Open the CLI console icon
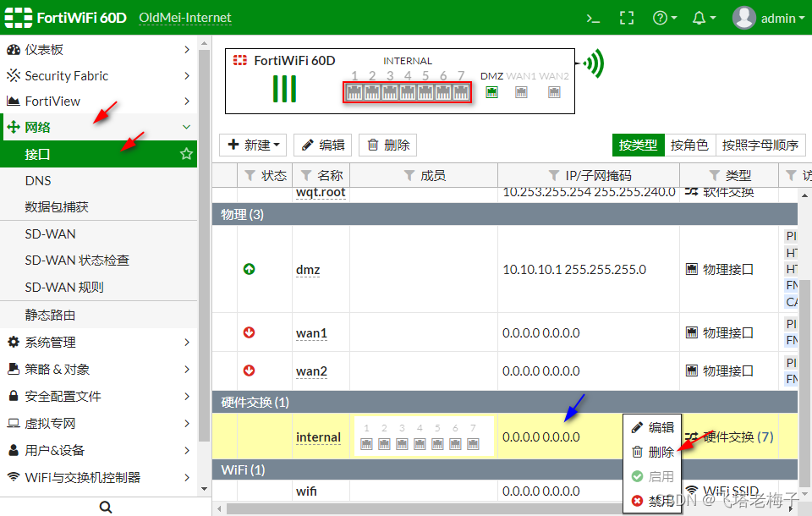812x516 pixels. [593, 19]
